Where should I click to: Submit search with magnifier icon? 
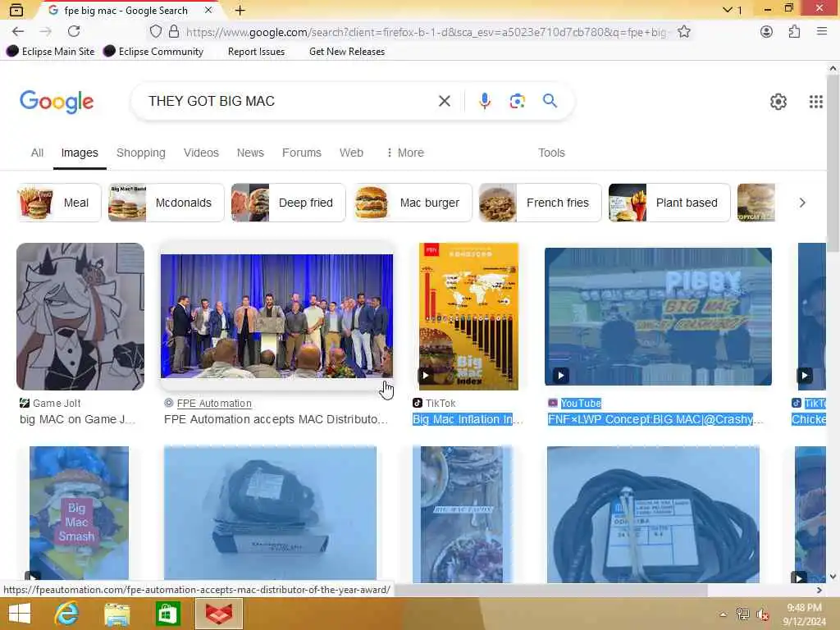(550, 101)
